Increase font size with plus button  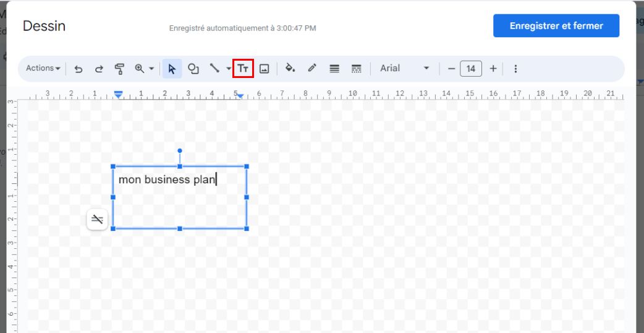(x=493, y=69)
